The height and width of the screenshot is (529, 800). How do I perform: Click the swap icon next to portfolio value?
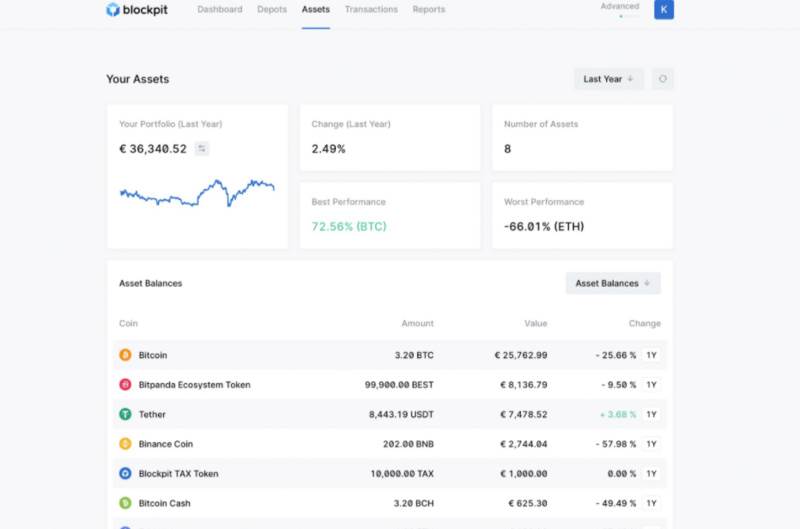[202, 148]
